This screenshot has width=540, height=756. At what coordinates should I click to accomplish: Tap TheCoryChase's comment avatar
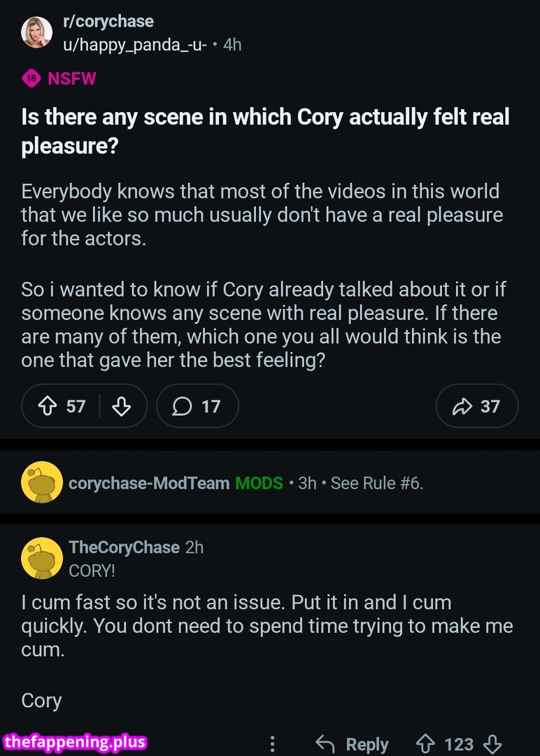[x=42, y=558]
